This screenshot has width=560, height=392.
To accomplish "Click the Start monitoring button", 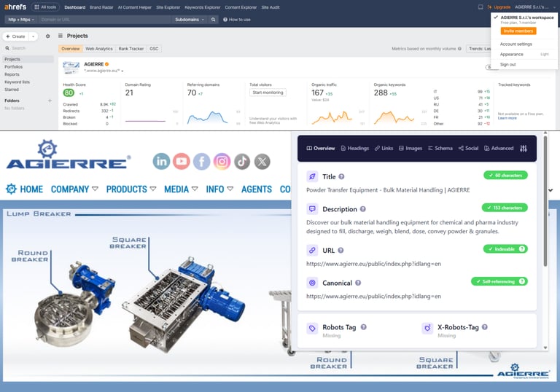I will pyautogui.click(x=268, y=93).
